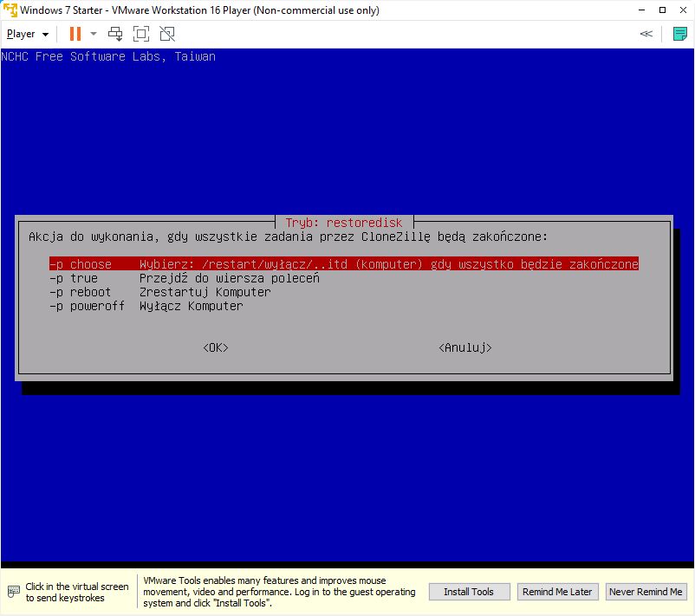
Task: Cancel using the <Anuluj> button
Action: pyautogui.click(x=465, y=347)
